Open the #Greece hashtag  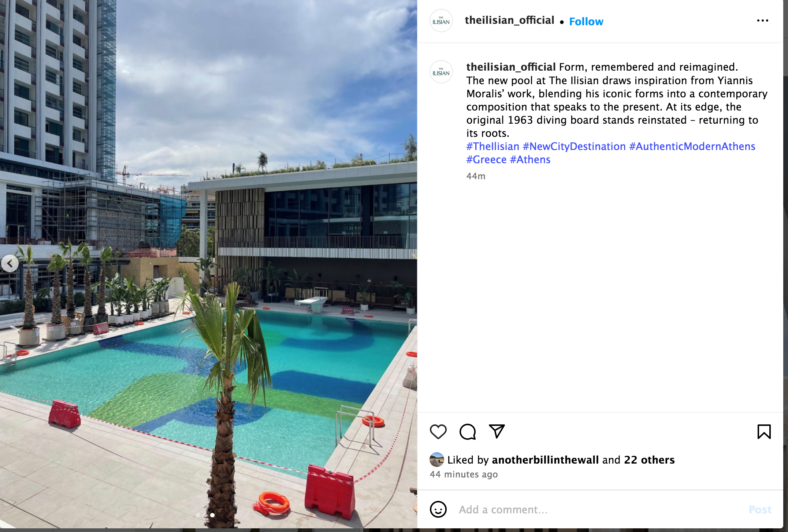pos(486,160)
